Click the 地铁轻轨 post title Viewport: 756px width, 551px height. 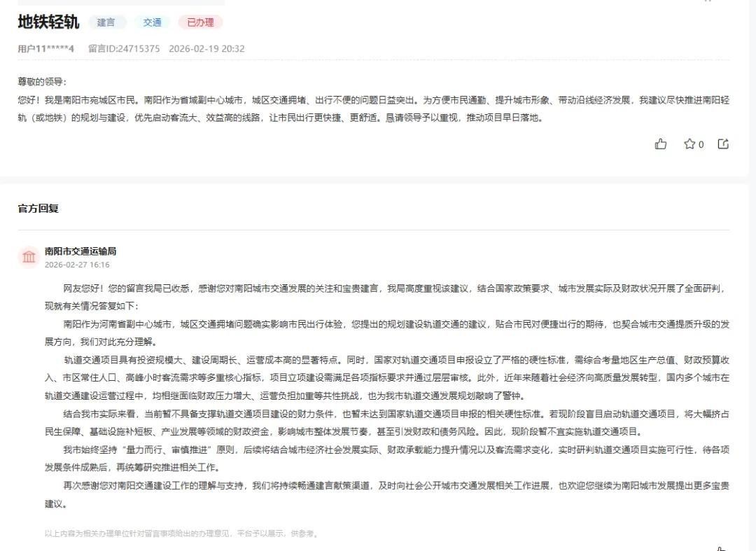pyautogui.click(x=48, y=22)
